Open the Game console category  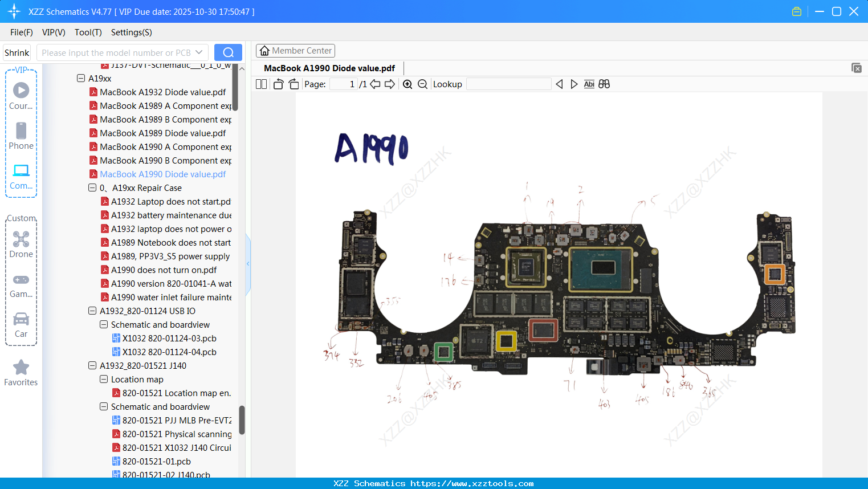(x=21, y=284)
